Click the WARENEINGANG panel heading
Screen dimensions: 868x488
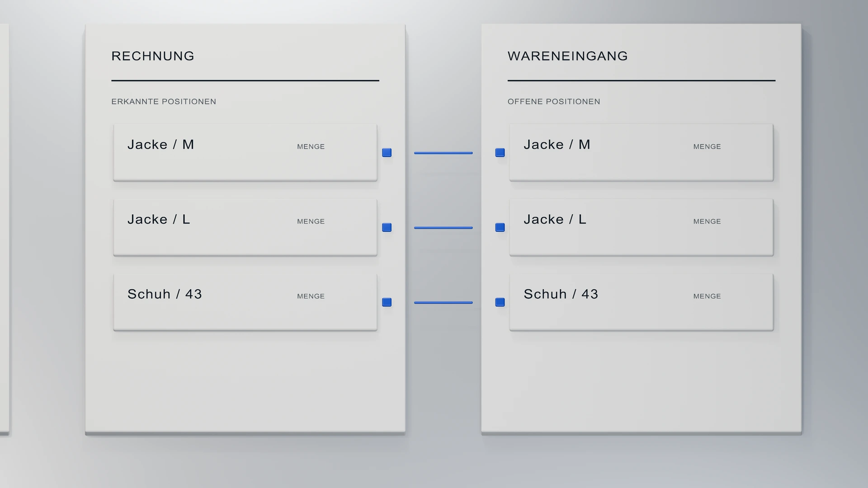[568, 56]
